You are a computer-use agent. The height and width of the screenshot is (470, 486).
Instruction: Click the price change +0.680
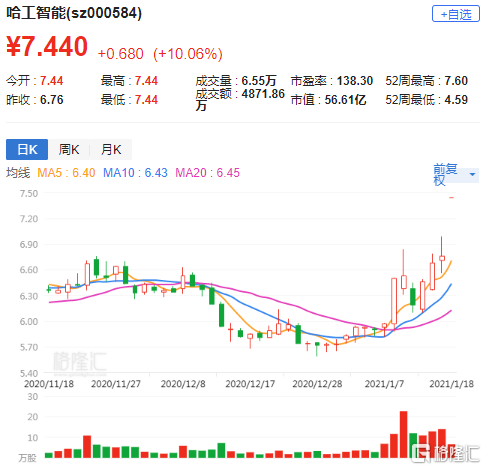pyautogui.click(x=120, y=54)
